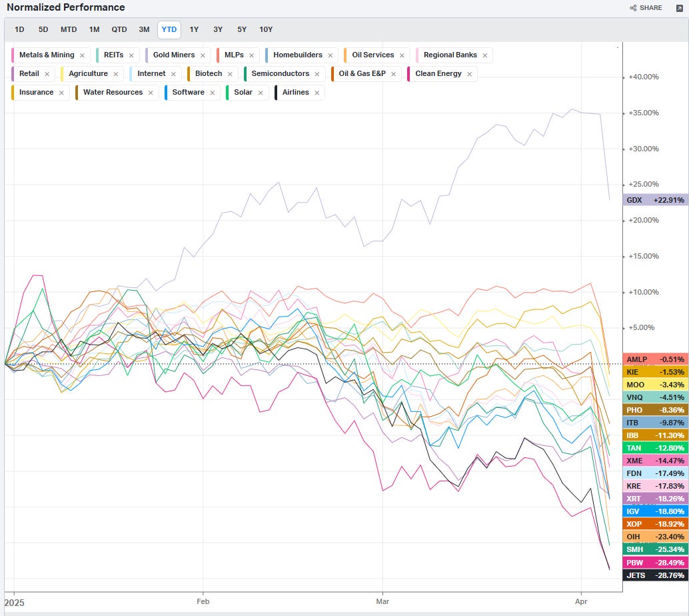Select the 1M time range
Viewport: 689px width, 616px height.
coord(94,29)
